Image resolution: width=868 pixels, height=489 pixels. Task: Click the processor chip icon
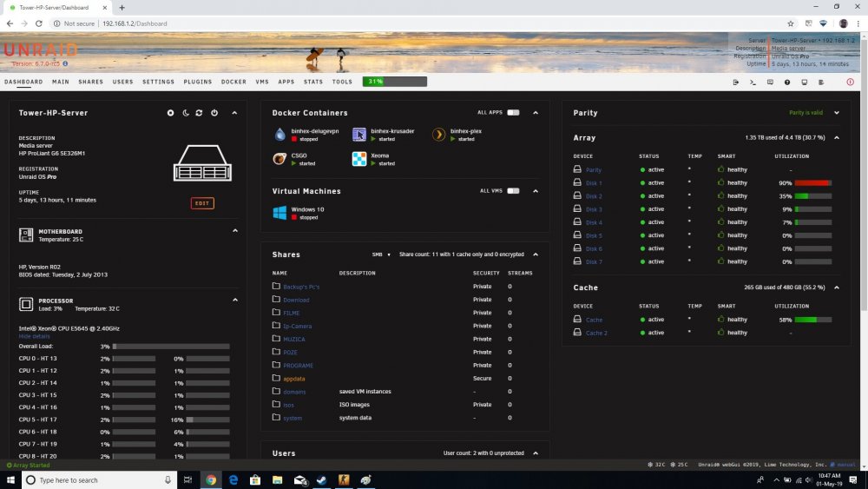pos(26,304)
